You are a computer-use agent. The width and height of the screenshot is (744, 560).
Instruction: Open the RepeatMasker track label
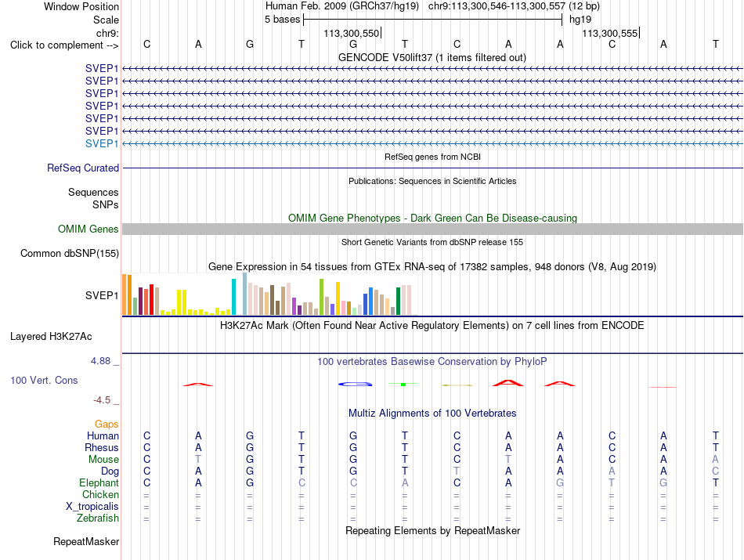click(86, 541)
